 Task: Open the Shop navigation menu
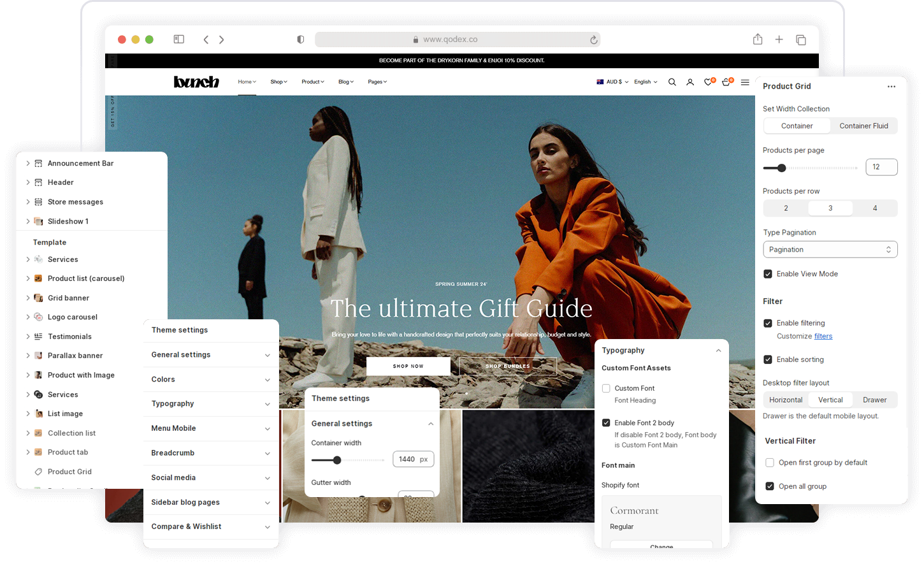[278, 82]
